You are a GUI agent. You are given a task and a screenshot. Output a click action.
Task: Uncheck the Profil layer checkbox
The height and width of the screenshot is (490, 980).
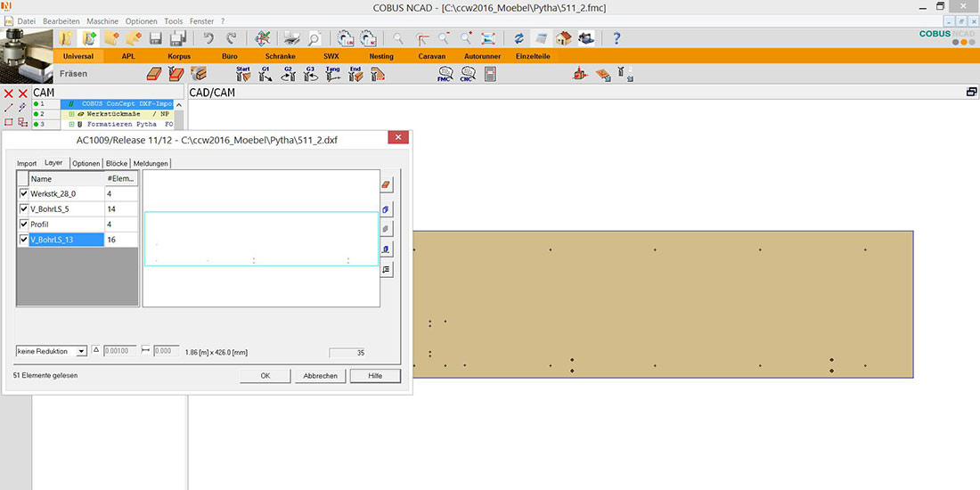coord(24,224)
